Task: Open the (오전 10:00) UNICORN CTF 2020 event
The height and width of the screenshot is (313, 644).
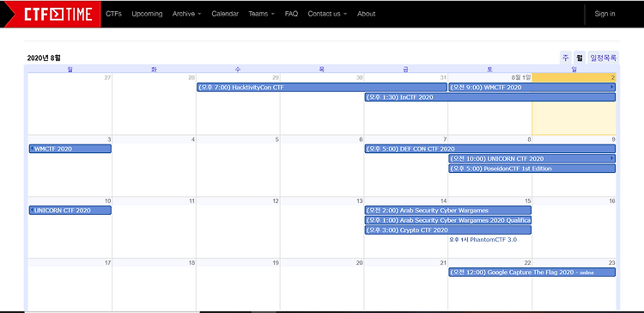Action: pyautogui.click(x=532, y=158)
